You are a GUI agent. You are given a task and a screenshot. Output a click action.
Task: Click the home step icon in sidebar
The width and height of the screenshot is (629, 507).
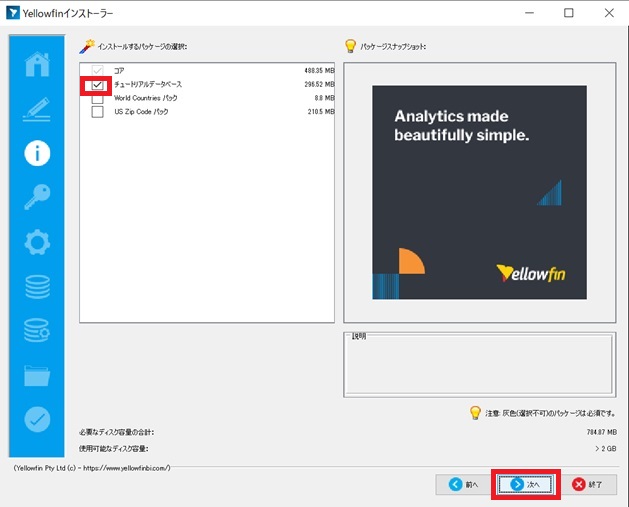[37, 64]
